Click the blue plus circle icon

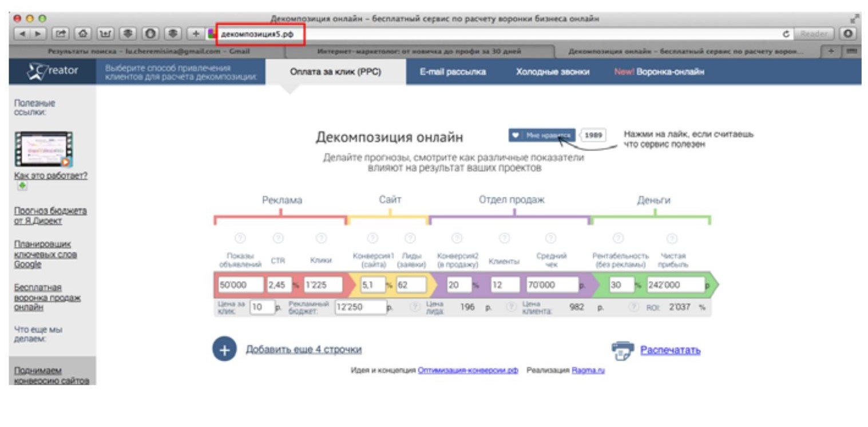pyautogui.click(x=224, y=349)
